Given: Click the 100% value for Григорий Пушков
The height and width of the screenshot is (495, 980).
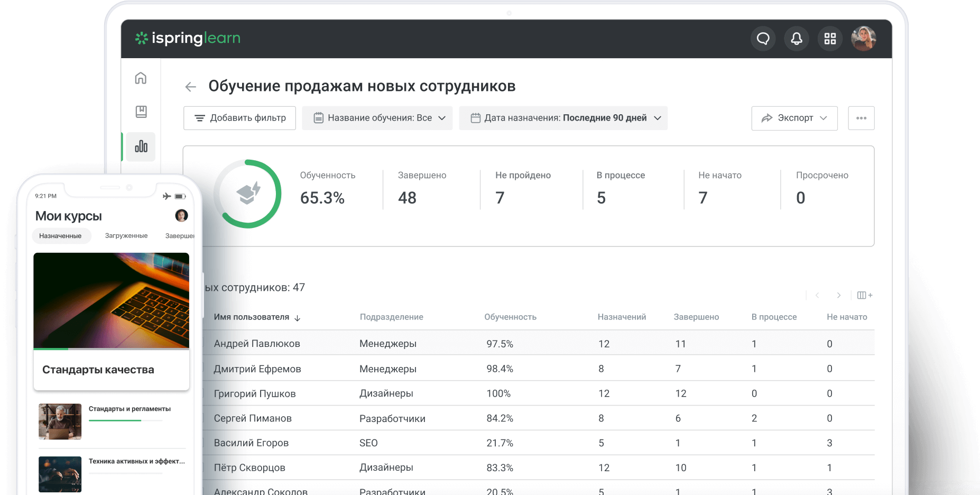Looking at the screenshot, I should 498,393.
